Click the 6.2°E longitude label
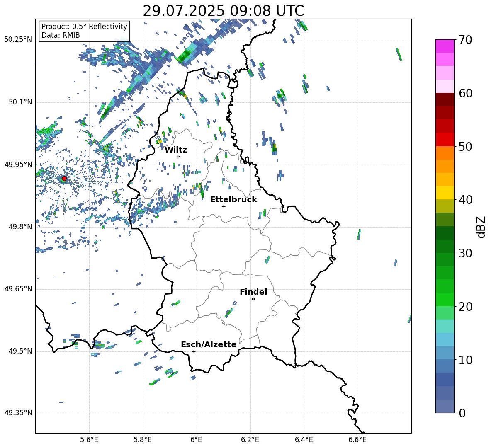 250,440
